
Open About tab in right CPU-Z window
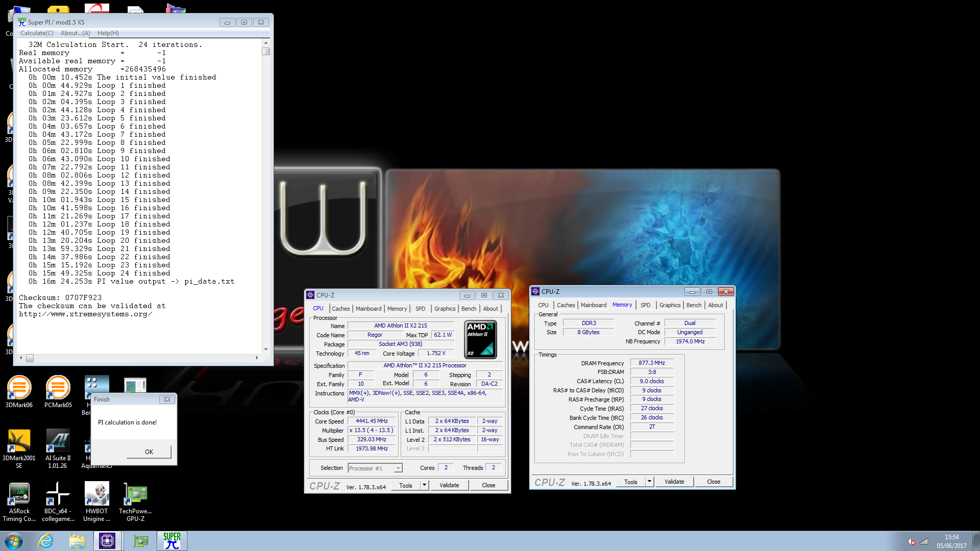(716, 305)
